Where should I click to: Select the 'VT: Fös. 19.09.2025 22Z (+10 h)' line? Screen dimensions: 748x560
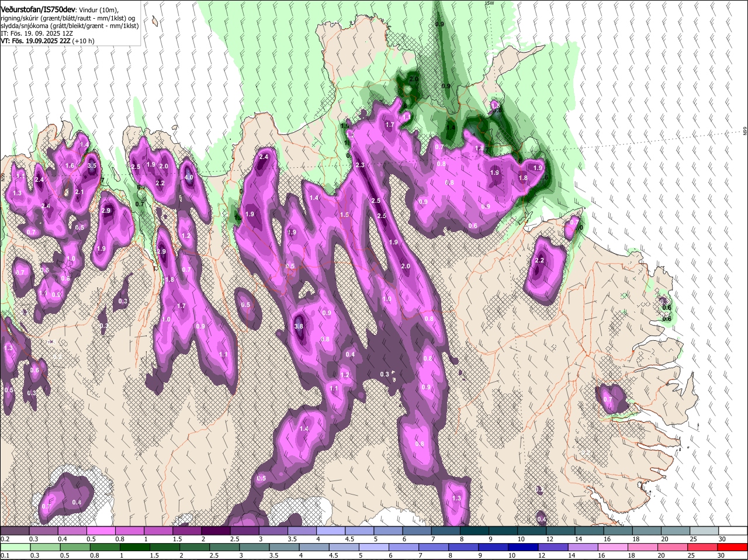pyautogui.click(x=47, y=41)
